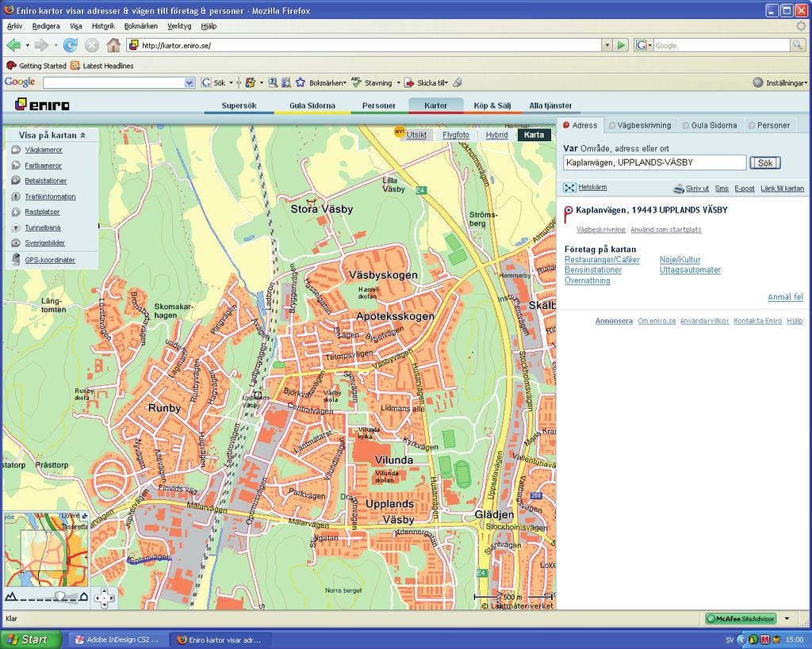Open the Google toolbar search box dropdown

190,82
